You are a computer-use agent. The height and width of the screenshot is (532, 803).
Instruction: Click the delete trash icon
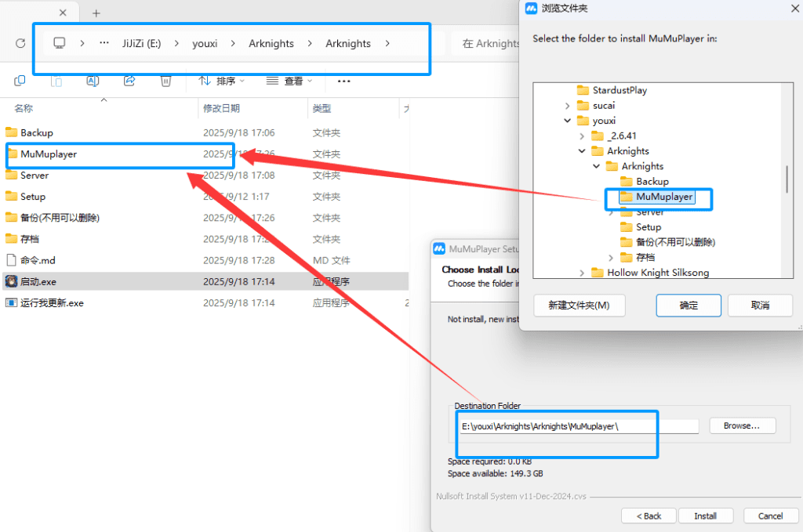165,81
